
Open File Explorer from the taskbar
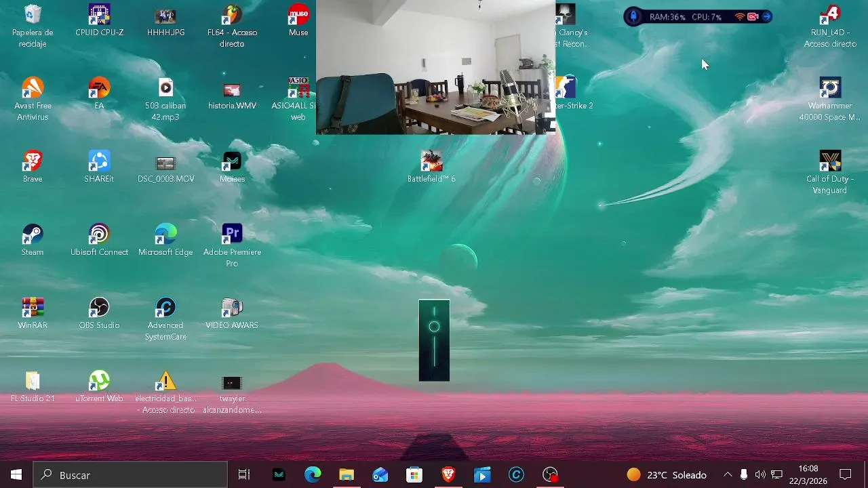pyautogui.click(x=347, y=474)
